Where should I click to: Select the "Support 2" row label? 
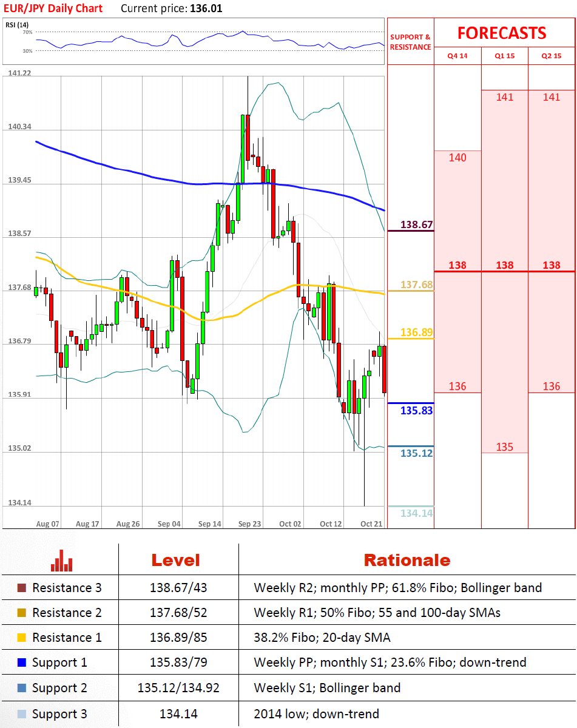(59, 689)
